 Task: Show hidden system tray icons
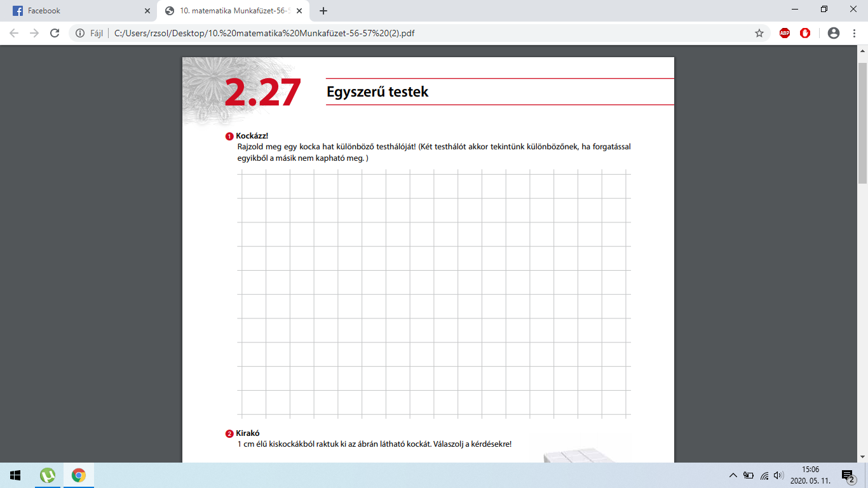pos(733,475)
